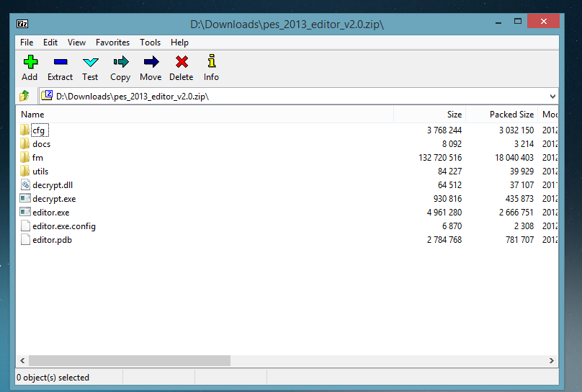Click the green Add toolbar icon

[x=30, y=62]
